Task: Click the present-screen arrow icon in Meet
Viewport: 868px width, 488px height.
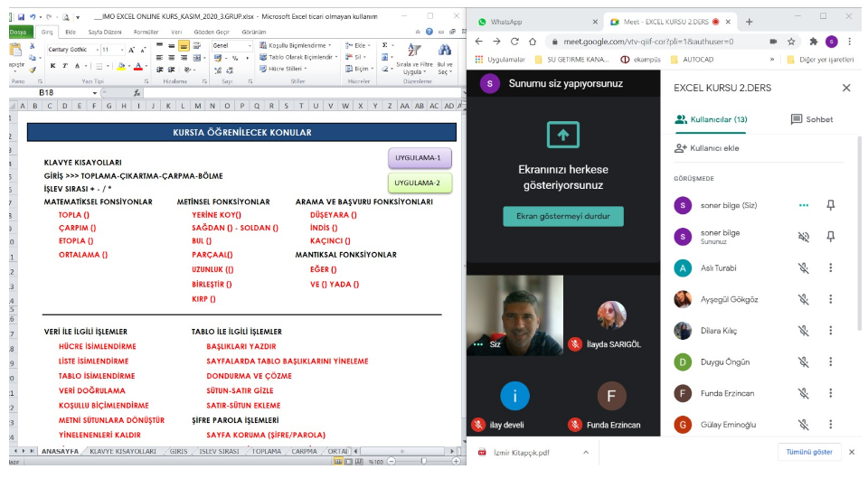Action: (563, 135)
